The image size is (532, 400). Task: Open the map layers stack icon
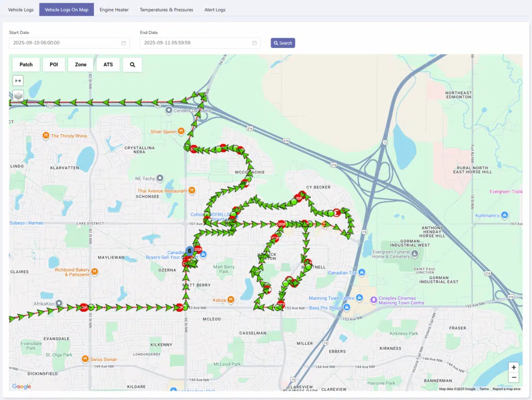18,95
